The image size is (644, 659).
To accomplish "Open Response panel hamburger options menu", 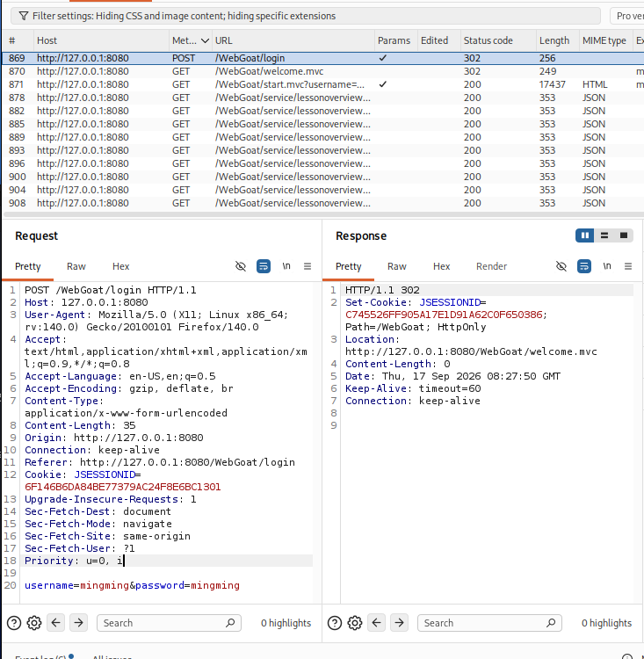I will pyautogui.click(x=628, y=266).
